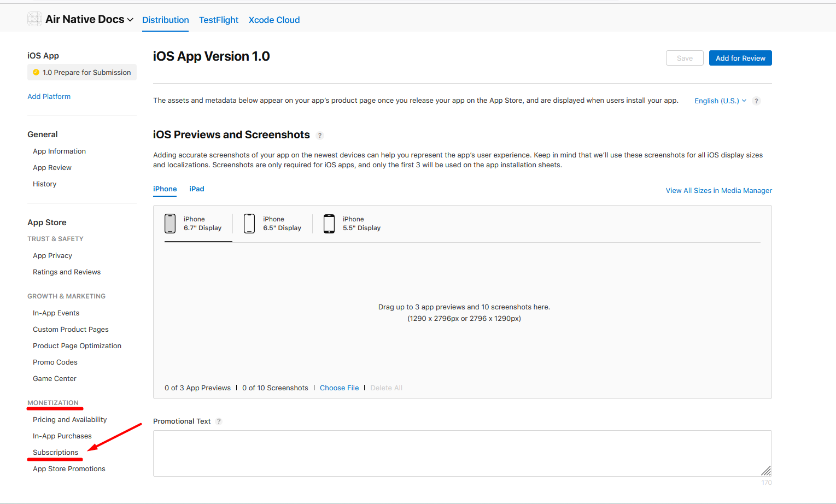Screen dimensions: 836x504
Task: Select 1.0 Prepare for Submission version
Action: click(x=82, y=72)
